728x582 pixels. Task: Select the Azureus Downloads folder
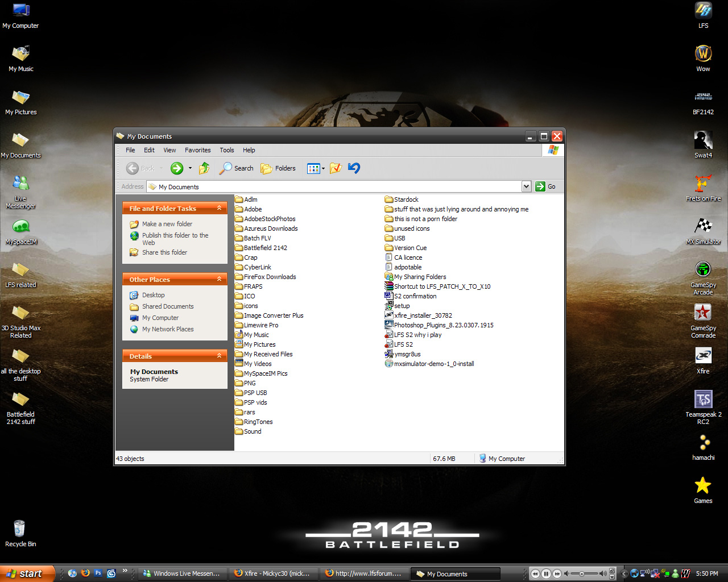coord(266,228)
